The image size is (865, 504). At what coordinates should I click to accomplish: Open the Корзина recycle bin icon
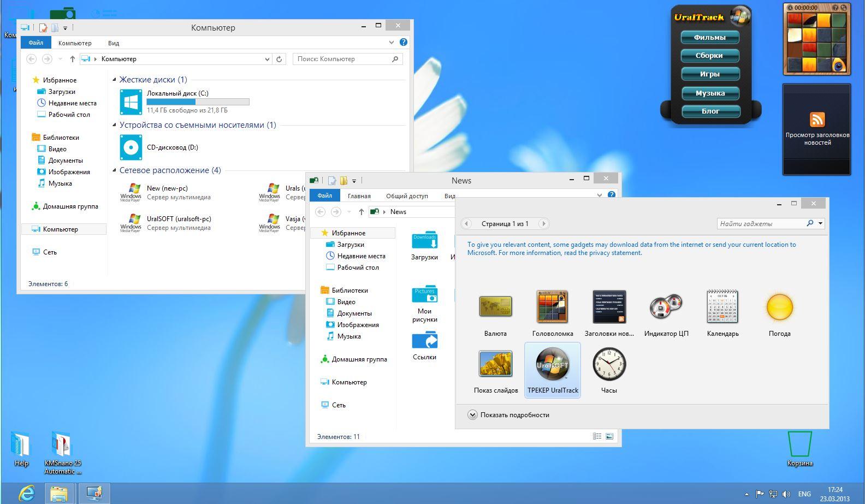(799, 445)
